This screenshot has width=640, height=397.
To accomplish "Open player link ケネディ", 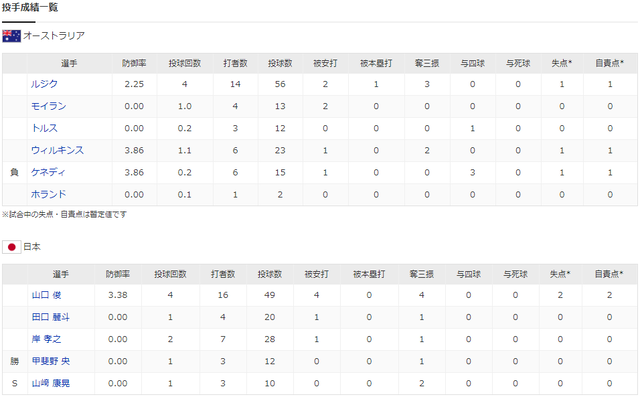I will [48, 172].
